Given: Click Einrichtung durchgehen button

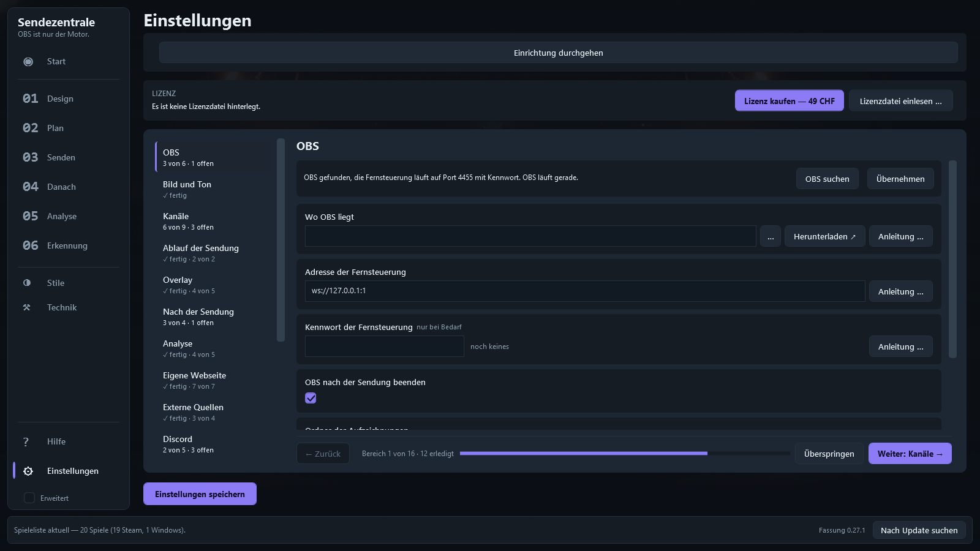Looking at the screenshot, I should (558, 53).
